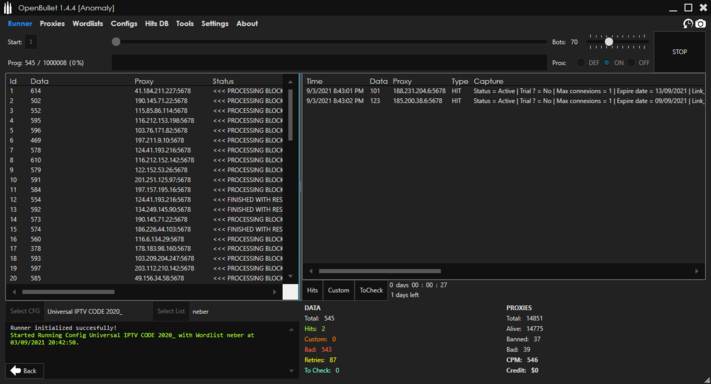The width and height of the screenshot is (711, 384).
Task: Select bot row with proxy 201.251.125.97:5678
Action: click(x=145, y=180)
